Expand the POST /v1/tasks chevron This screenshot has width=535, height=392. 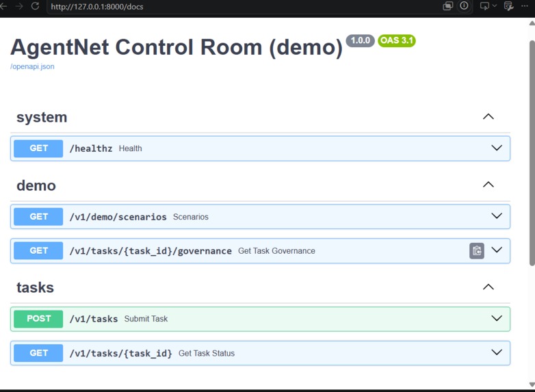(x=497, y=318)
